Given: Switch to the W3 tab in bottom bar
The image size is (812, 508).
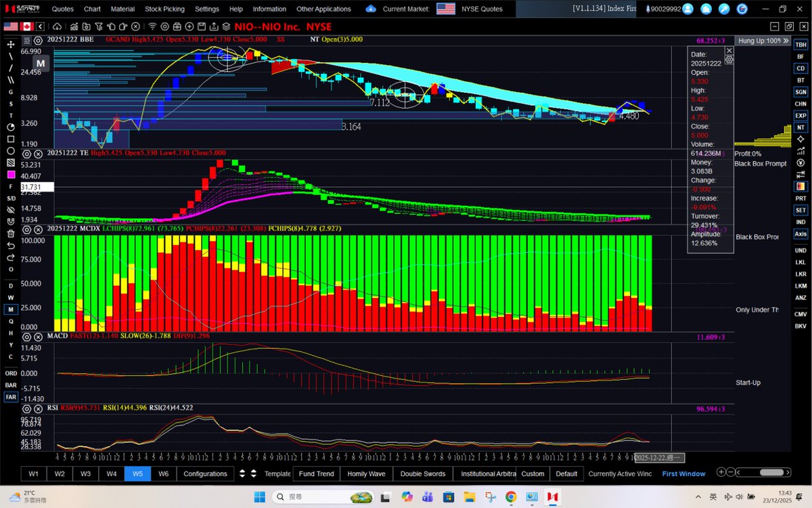Looking at the screenshot, I should point(85,473).
